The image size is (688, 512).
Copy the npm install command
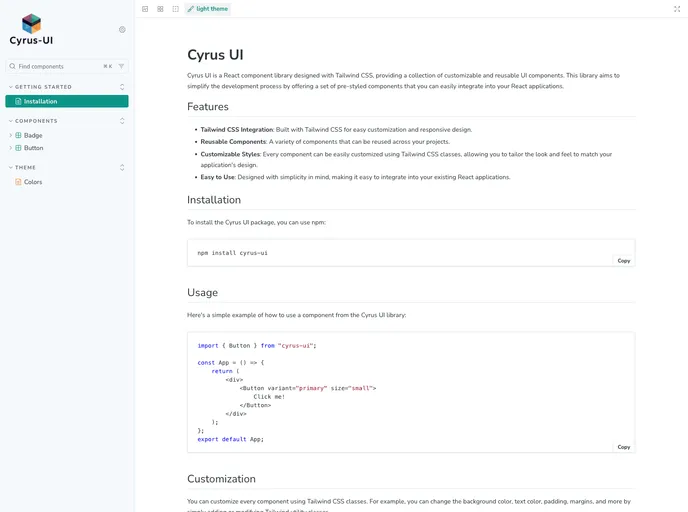coord(624,261)
